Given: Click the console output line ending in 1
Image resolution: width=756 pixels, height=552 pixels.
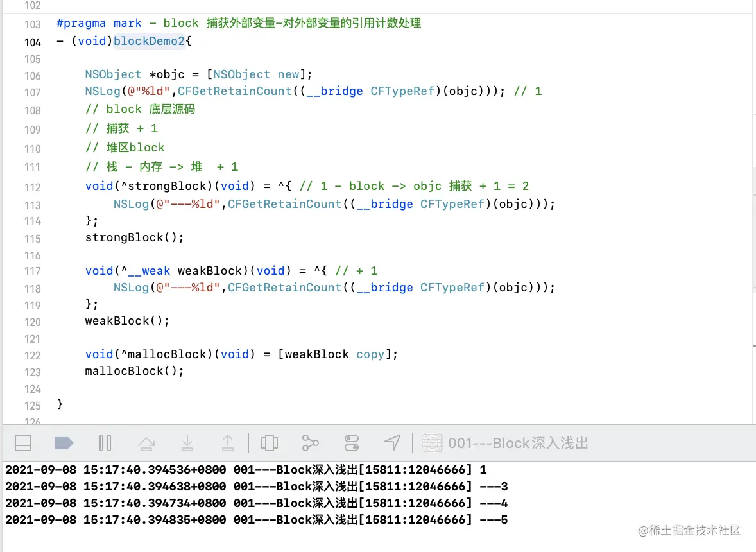Looking at the screenshot, I should pyautogui.click(x=246, y=470).
